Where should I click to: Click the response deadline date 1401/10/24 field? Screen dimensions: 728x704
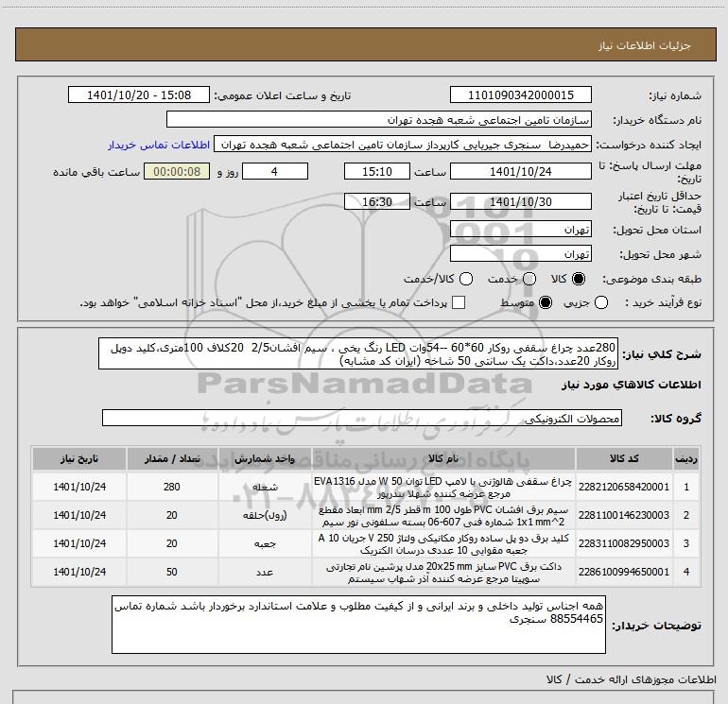point(520,171)
